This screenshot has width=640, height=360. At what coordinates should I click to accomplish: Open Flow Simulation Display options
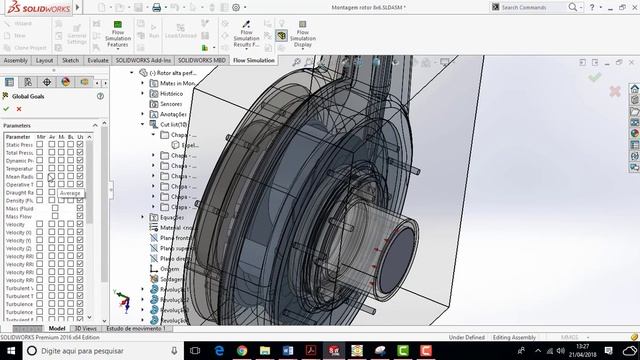pyautogui.click(x=302, y=34)
